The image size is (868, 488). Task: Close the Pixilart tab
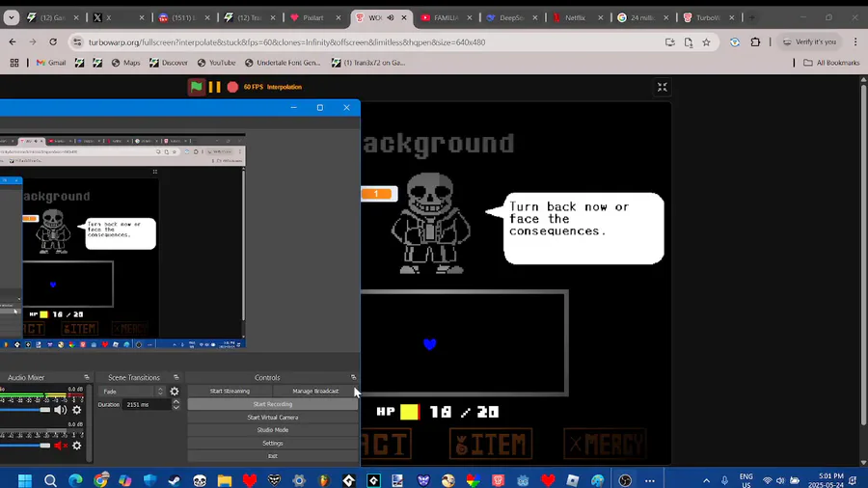339,17
